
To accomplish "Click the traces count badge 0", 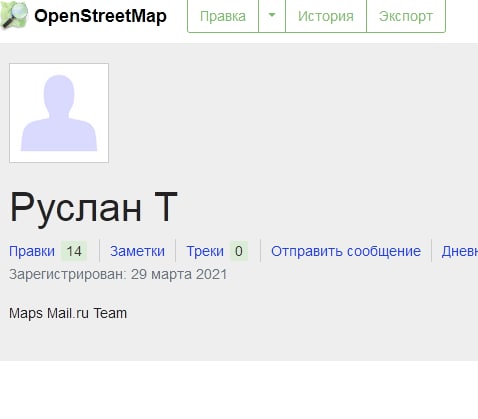I will [x=239, y=251].
